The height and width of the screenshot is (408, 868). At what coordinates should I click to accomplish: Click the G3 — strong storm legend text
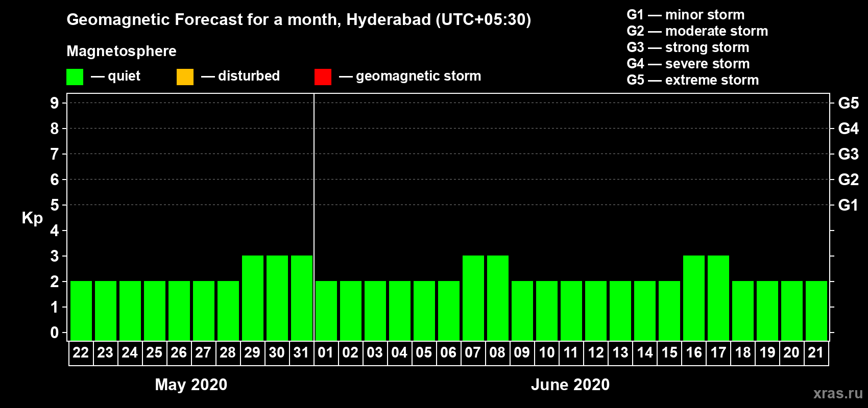[x=688, y=47]
